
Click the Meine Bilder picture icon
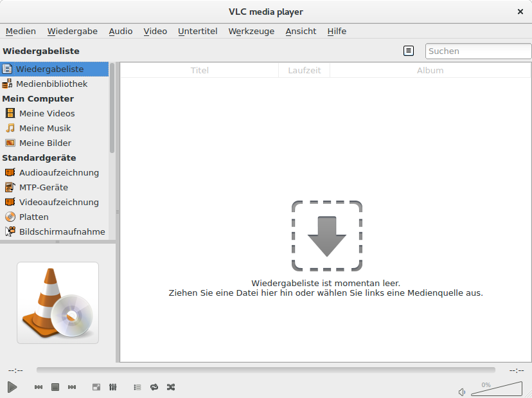[10, 143]
